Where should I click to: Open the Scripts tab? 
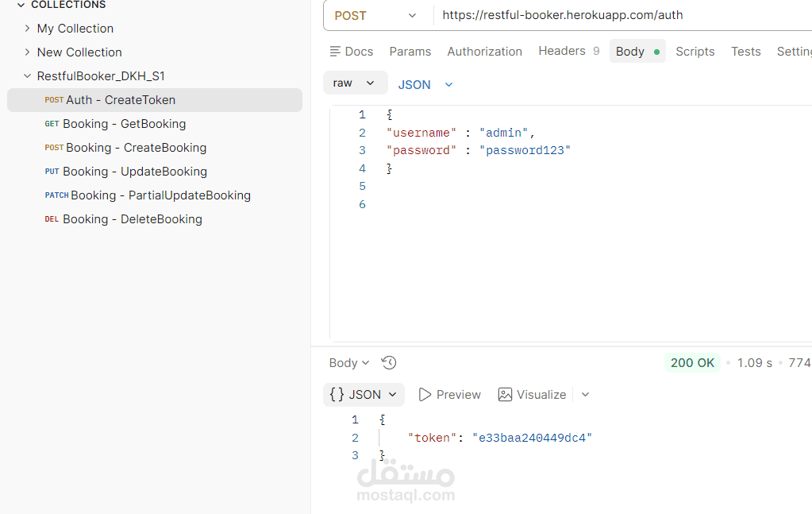pos(695,52)
